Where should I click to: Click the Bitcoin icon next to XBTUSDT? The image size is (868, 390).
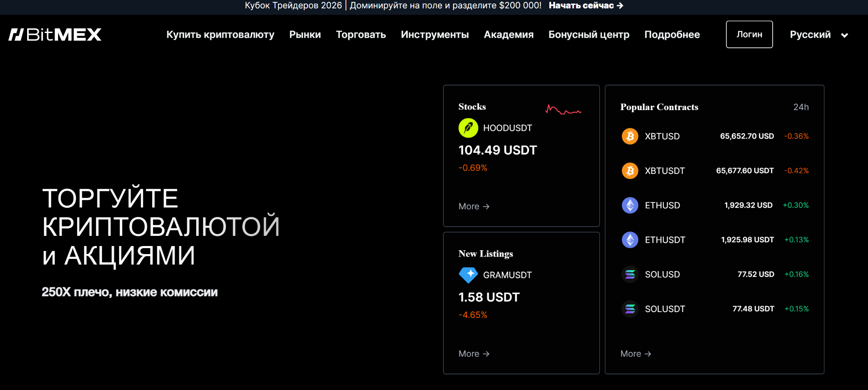pyautogui.click(x=630, y=171)
